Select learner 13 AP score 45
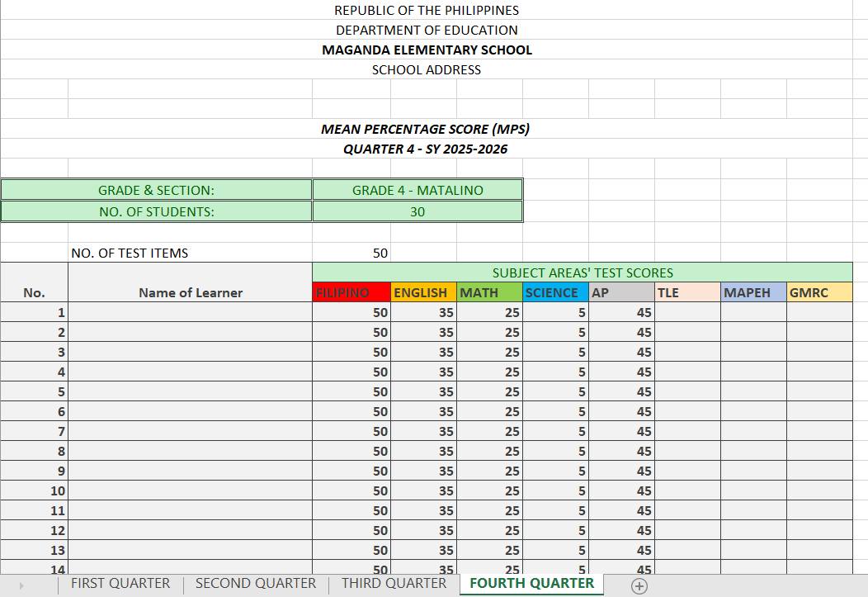Viewport: 868px width, 597px height. pos(621,551)
